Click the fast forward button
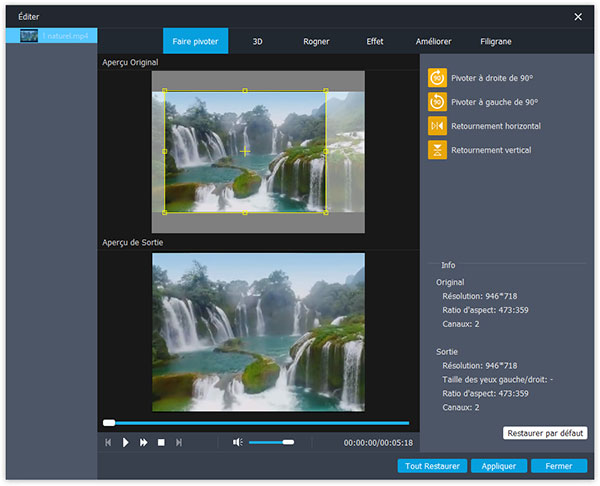The width and height of the screenshot is (600, 486). (x=143, y=442)
